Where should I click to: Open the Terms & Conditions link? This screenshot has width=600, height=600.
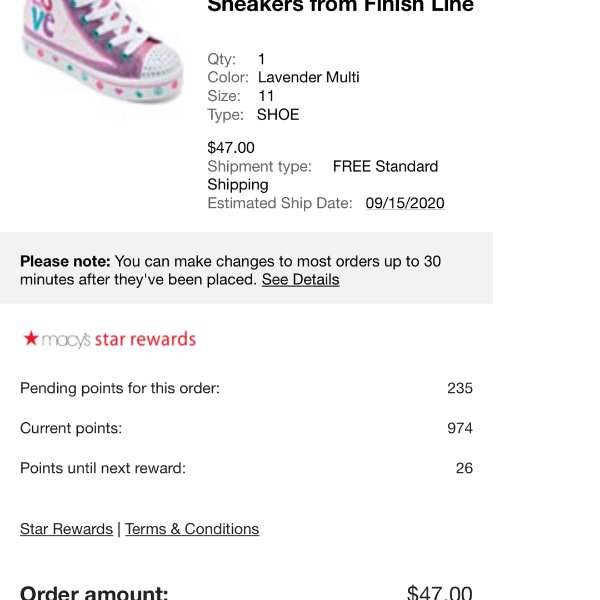[192, 529]
